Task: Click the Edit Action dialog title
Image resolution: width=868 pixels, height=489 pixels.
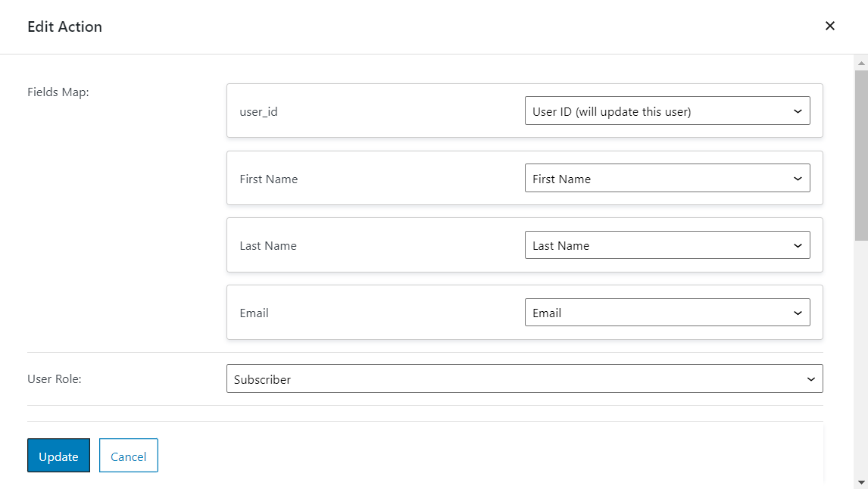Action: 64,26
